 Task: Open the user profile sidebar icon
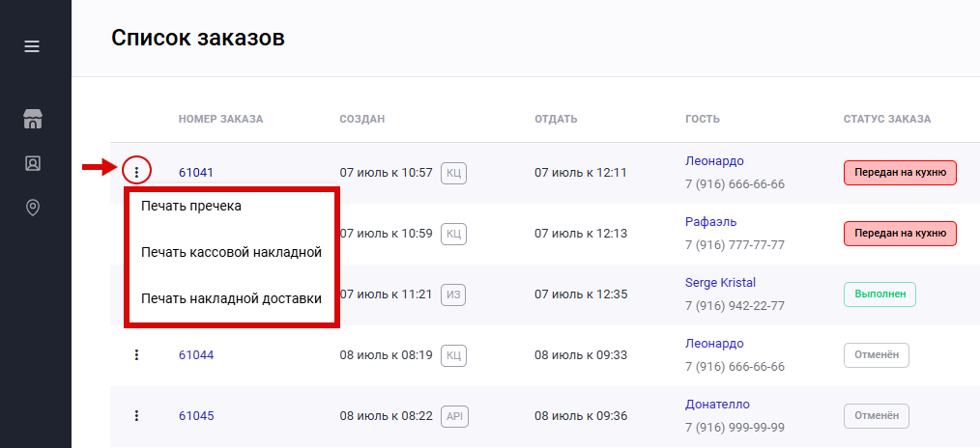coord(33,163)
